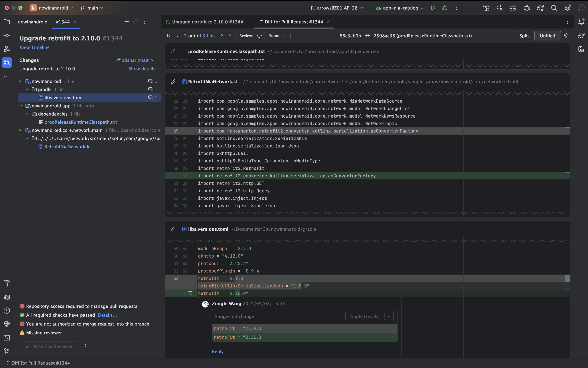The image size is (588, 368).
Task: Open the Logcat tool window icon
Action: (7, 297)
